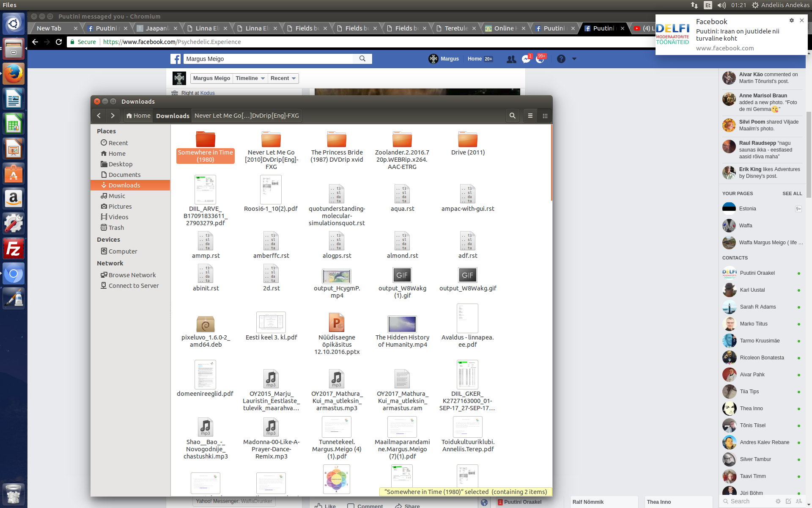Click Facebook search magnifier button

pos(362,59)
